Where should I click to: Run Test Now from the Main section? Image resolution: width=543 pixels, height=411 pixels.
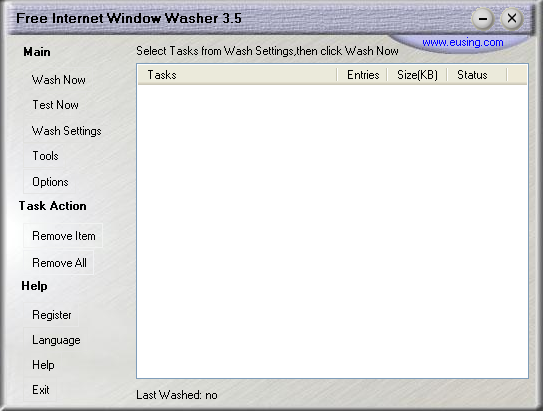[55, 105]
